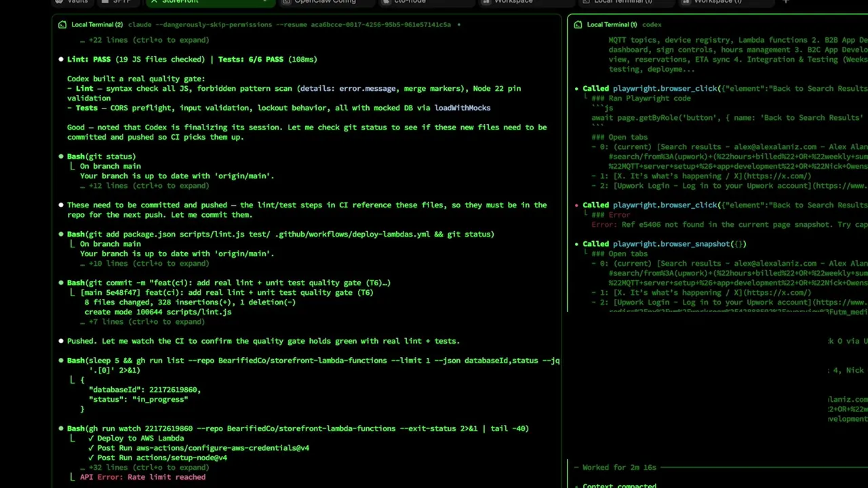
Task: Click 'Pushed. Let me watch the CI' message
Action: coord(263,342)
